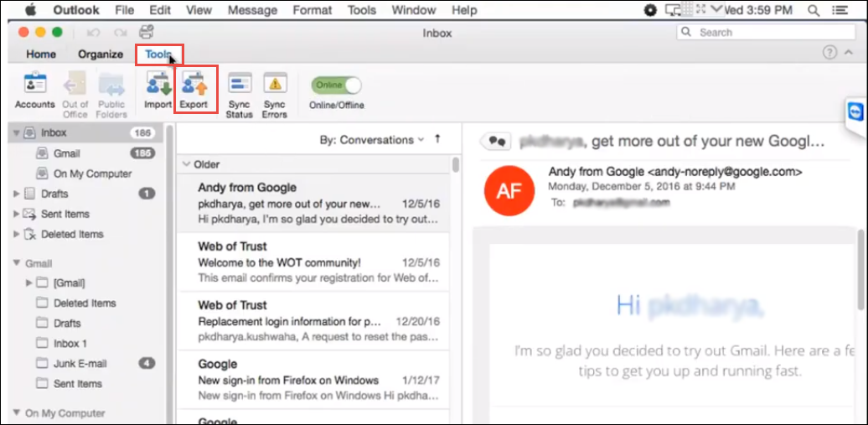The image size is (868, 425).
Task: Toggle the Online/Offline switch
Action: coord(337,85)
